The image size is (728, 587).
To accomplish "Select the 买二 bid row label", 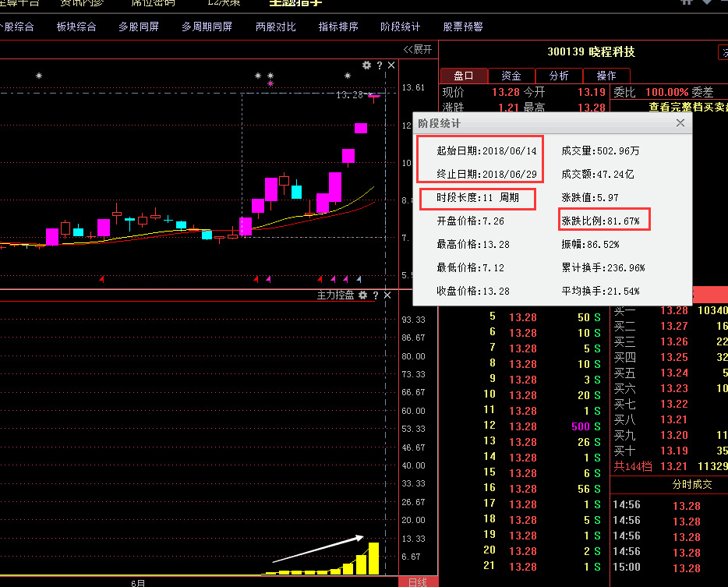I will pyautogui.click(x=625, y=326).
